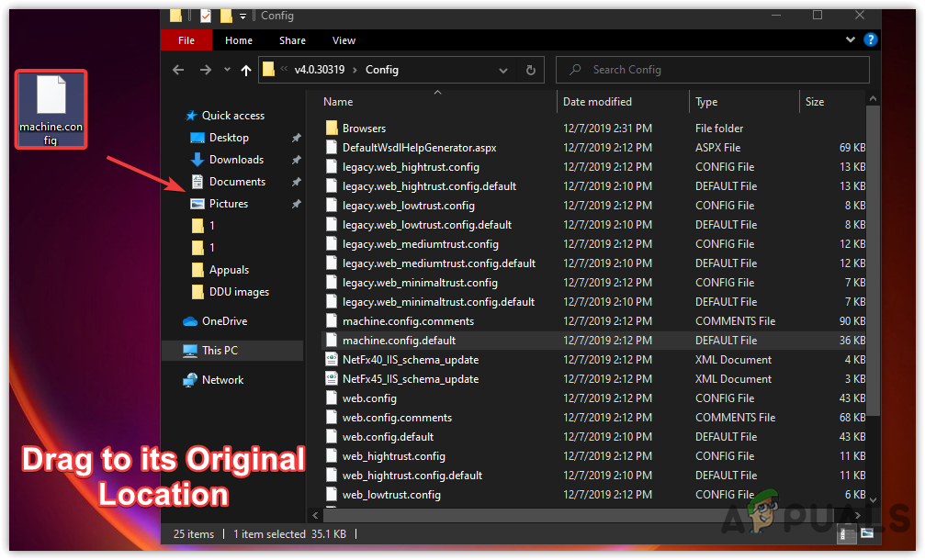Click the Back navigation arrow
This screenshot has height=560, width=925.
[177, 70]
